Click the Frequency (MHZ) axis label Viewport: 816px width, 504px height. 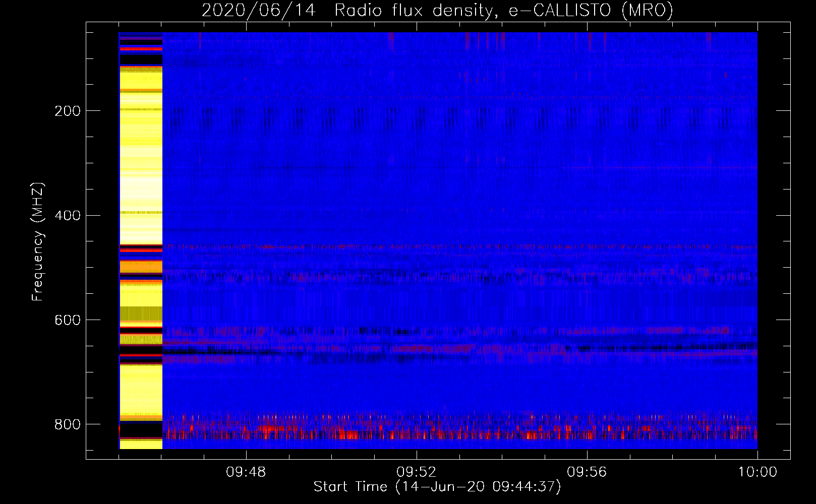point(38,242)
